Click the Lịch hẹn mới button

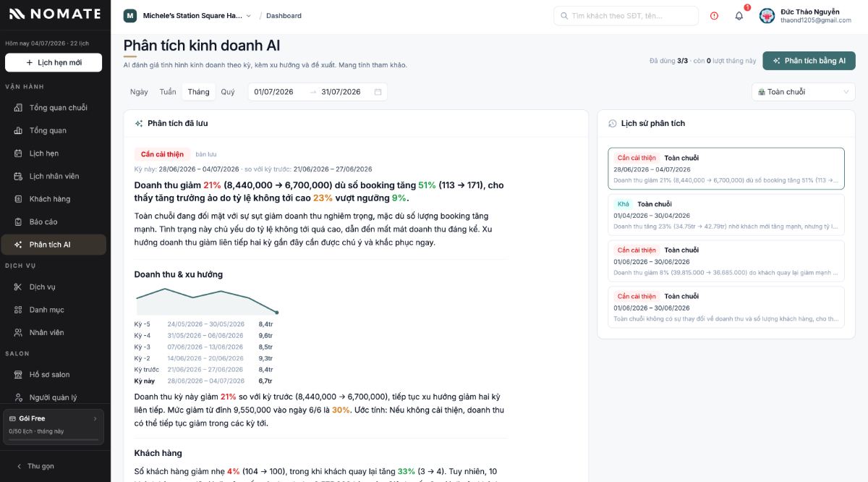pyautogui.click(x=54, y=62)
